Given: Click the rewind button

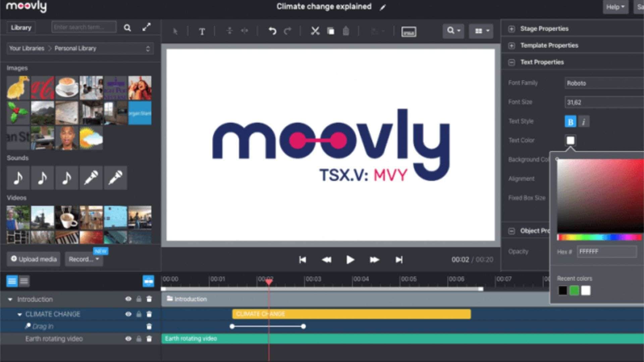Looking at the screenshot, I should tap(326, 260).
